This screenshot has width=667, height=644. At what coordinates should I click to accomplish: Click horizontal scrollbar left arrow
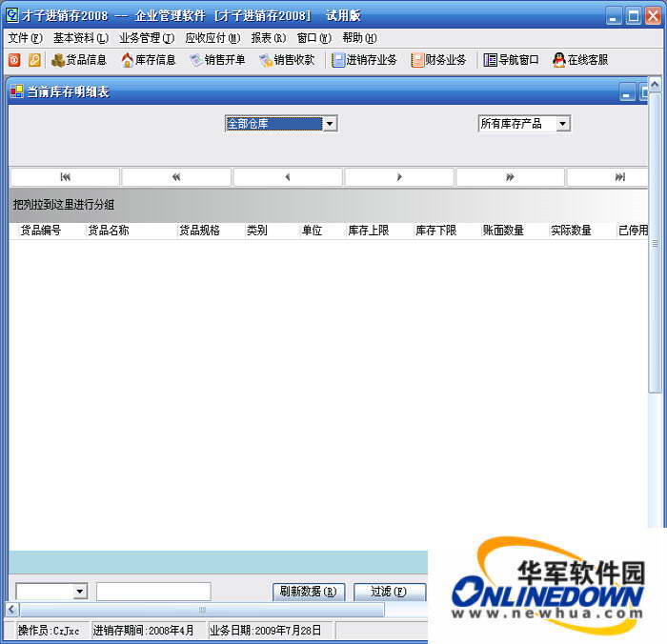[11, 610]
